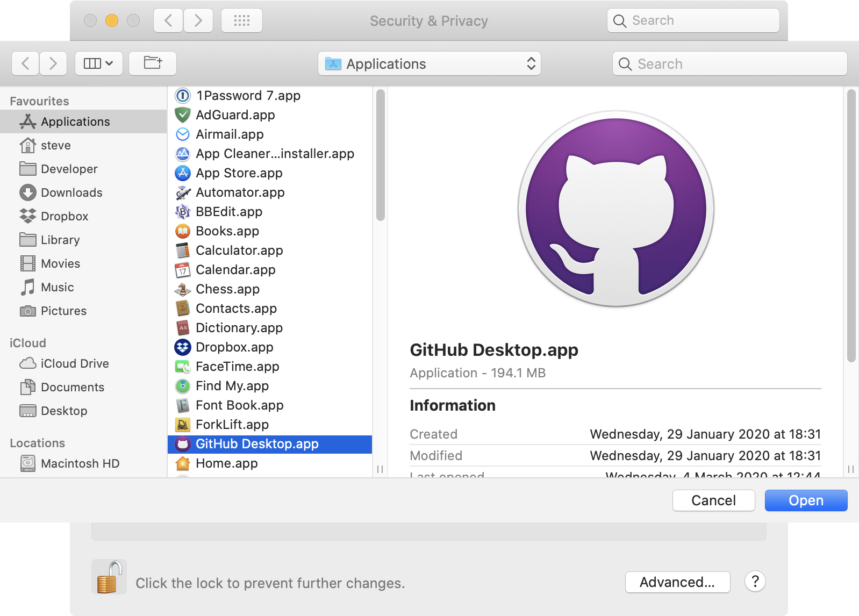The image size is (859, 616).
Task: Open Pictures in sidebar
Action: [x=83, y=311]
